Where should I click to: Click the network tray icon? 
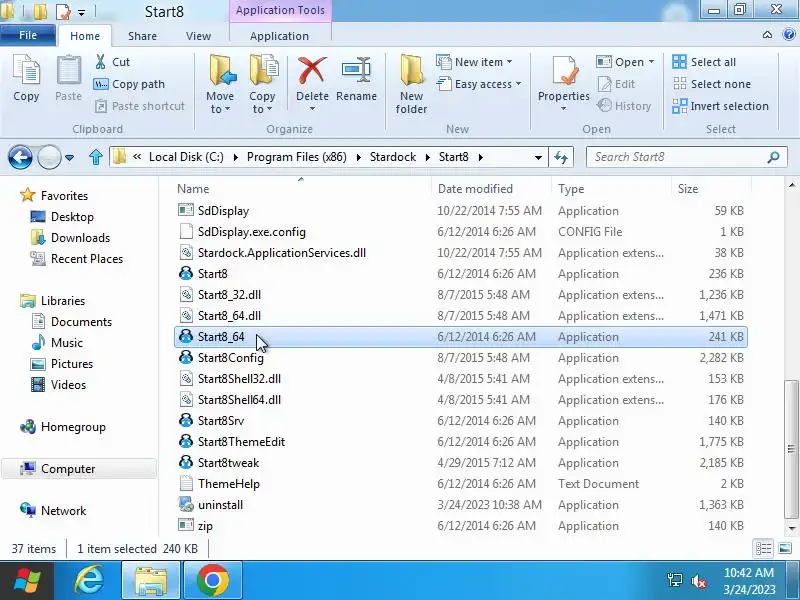[674, 581]
